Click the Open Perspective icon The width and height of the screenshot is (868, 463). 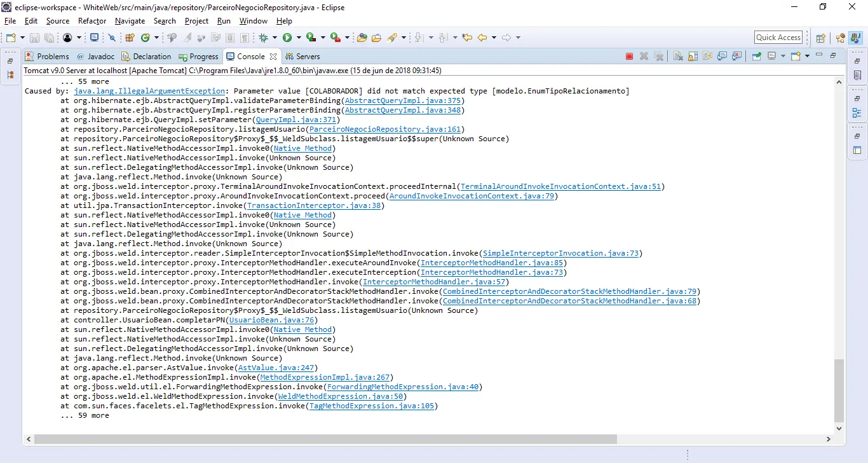click(x=820, y=38)
